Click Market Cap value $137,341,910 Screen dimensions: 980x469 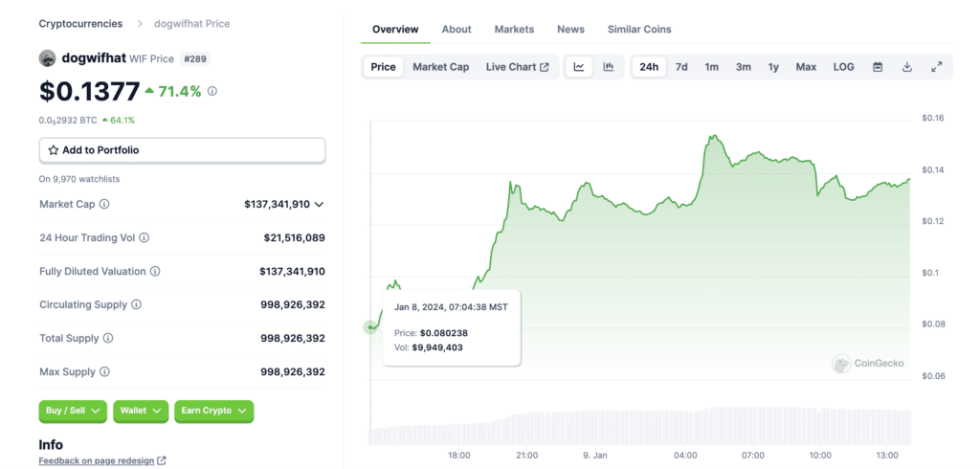point(277,204)
